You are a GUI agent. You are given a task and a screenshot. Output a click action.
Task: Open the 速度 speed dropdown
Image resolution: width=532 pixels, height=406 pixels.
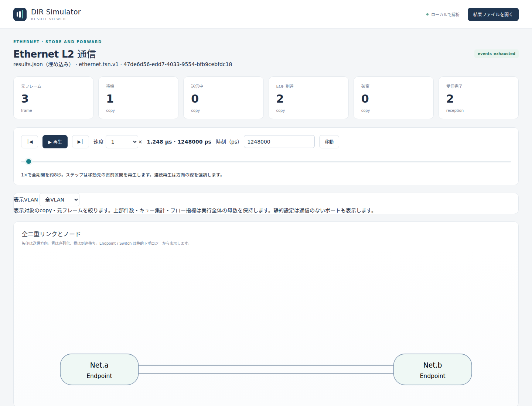click(122, 142)
